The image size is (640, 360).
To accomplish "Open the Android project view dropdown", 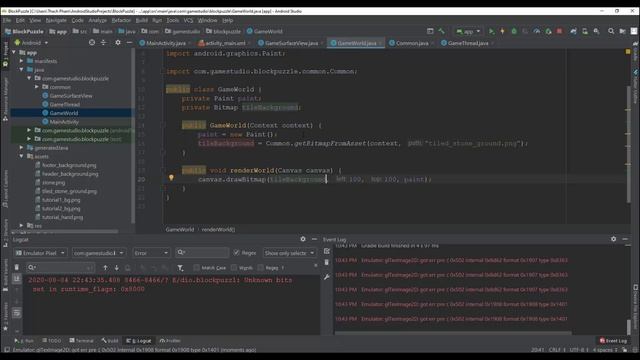I will [x=31, y=42].
